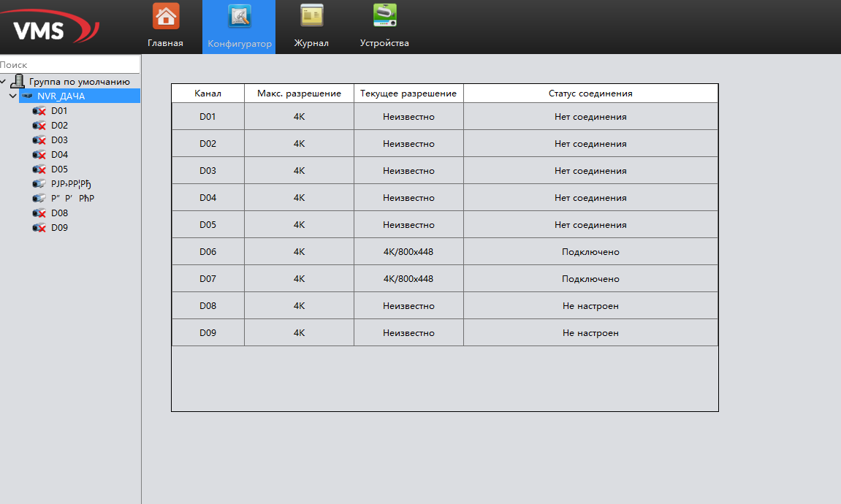Click the NVR_ДАЧА recorder device icon
Image resolution: width=841 pixels, height=504 pixels.
pos(28,96)
